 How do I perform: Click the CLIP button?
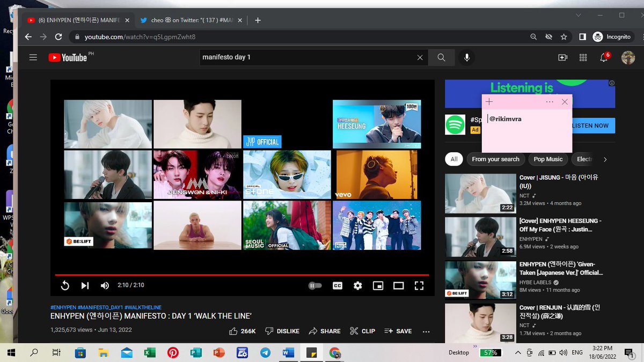click(x=362, y=331)
